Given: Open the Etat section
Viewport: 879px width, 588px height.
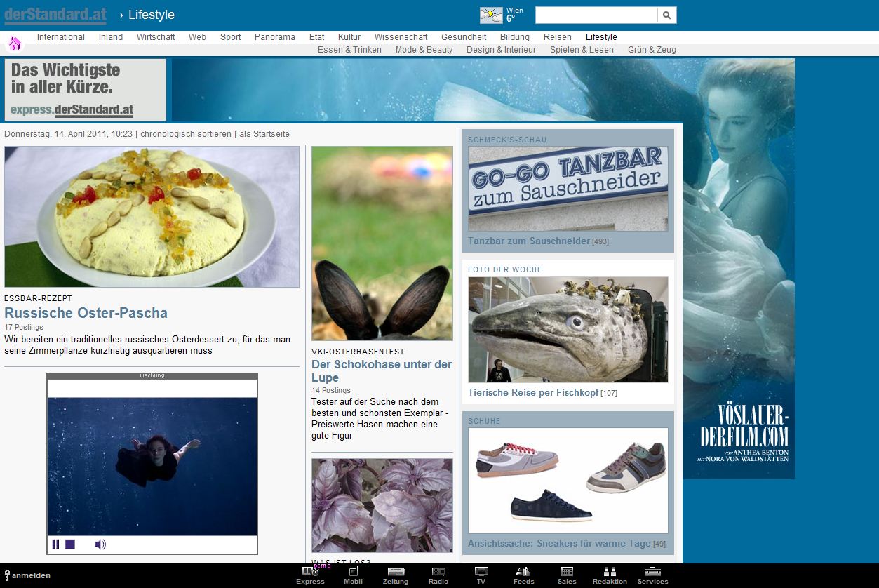Looking at the screenshot, I should [x=316, y=37].
